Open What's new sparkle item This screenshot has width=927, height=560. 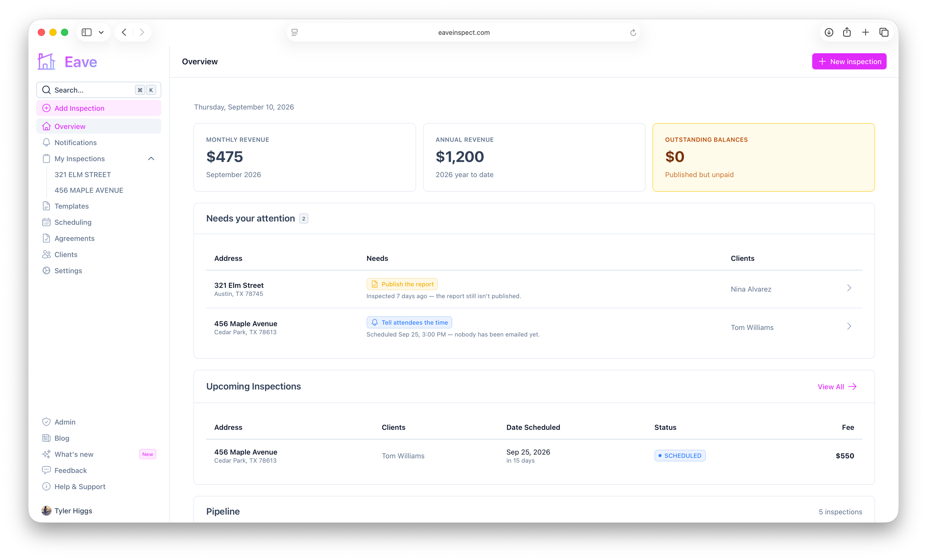99,454
